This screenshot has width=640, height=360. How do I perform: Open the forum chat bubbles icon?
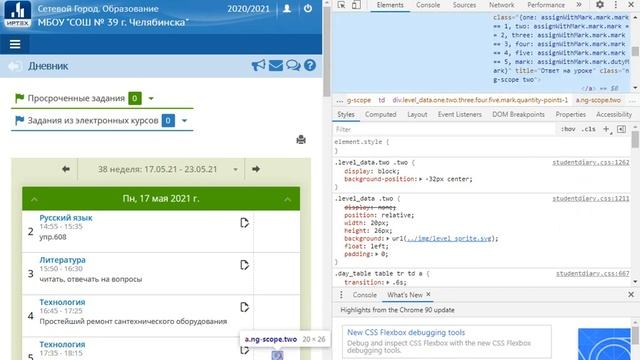[x=293, y=65]
